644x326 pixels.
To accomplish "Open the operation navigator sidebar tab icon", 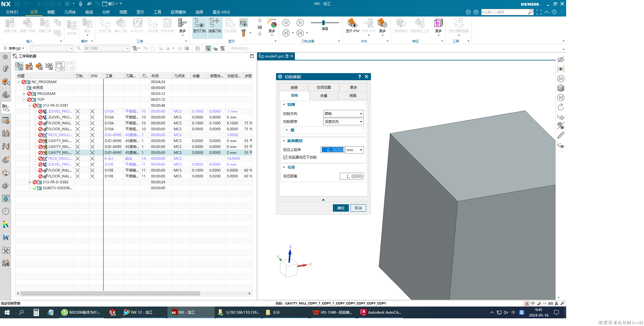I will point(6,108).
